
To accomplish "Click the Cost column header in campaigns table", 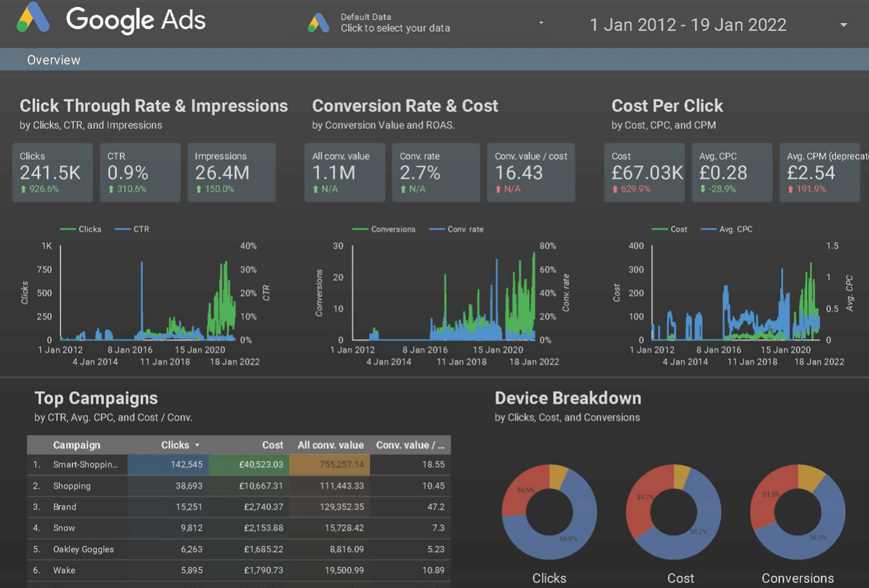I will pos(272,445).
